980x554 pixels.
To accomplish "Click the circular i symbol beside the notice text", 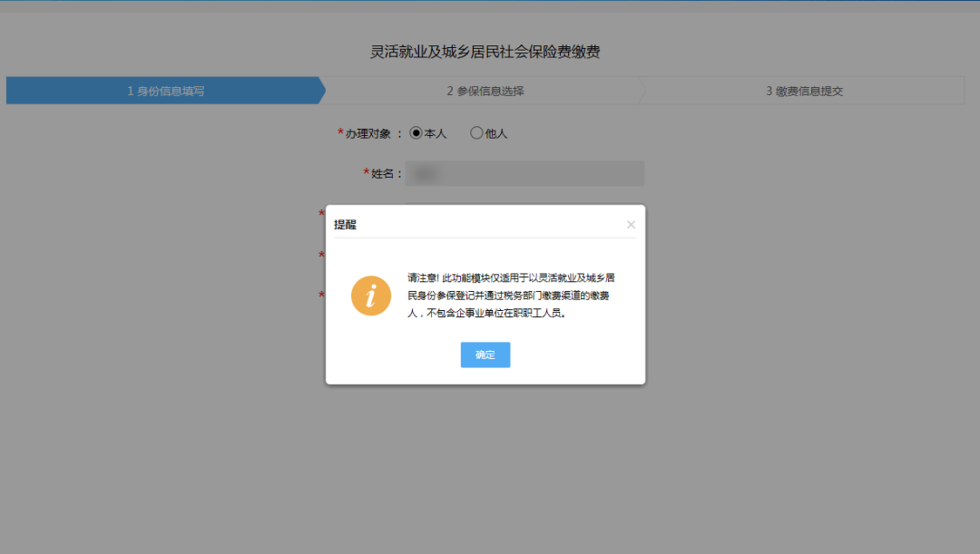I will [x=370, y=296].
